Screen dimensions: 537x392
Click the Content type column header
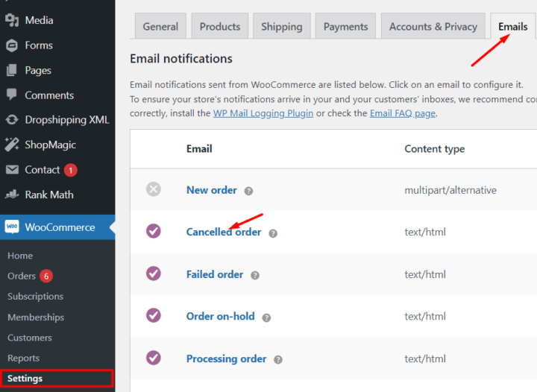435,149
